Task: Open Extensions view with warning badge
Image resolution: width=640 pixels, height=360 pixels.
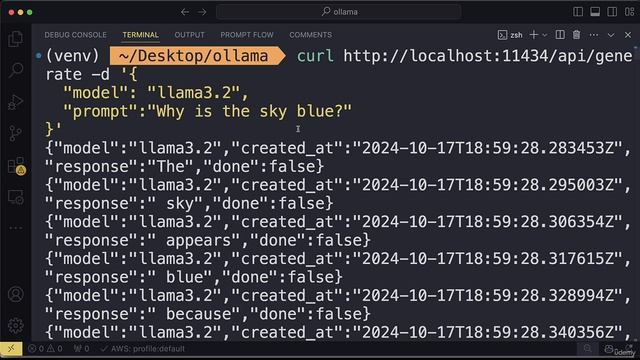Action: pyautogui.click(x=16, y=166)
